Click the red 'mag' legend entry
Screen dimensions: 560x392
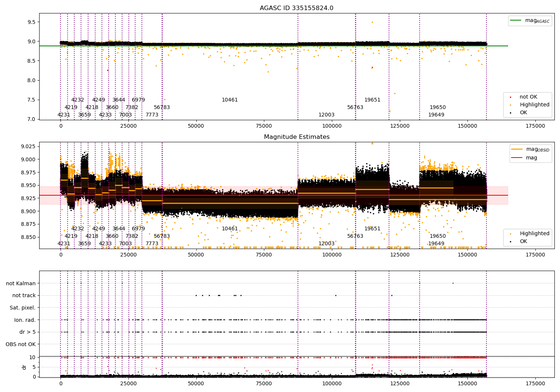[x=524, y=158]
